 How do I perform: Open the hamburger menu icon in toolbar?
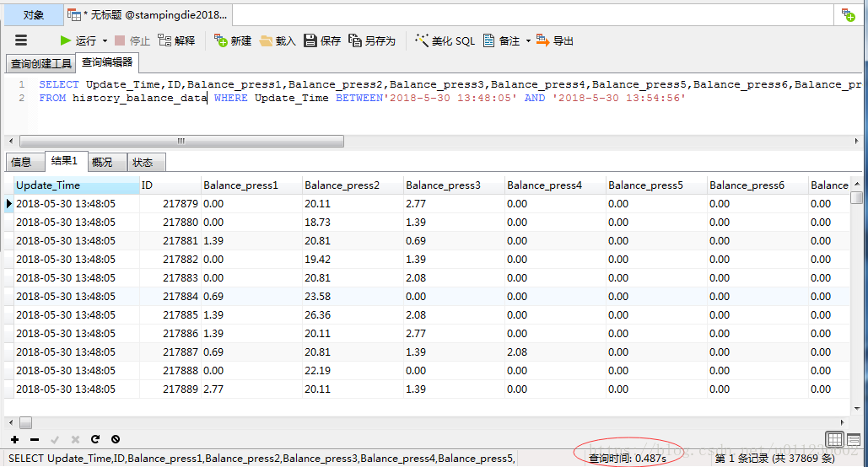pos(21,40)
